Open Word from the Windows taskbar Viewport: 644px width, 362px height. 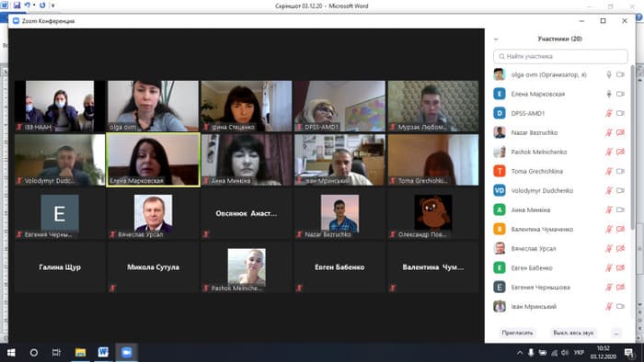pyautogui.click(x=103, y=352)
